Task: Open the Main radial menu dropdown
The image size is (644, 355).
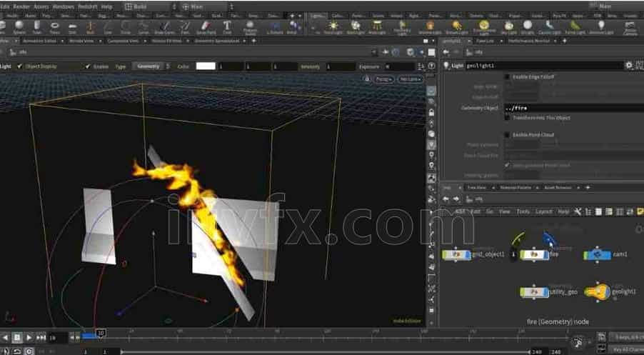Action: (208, 6)
